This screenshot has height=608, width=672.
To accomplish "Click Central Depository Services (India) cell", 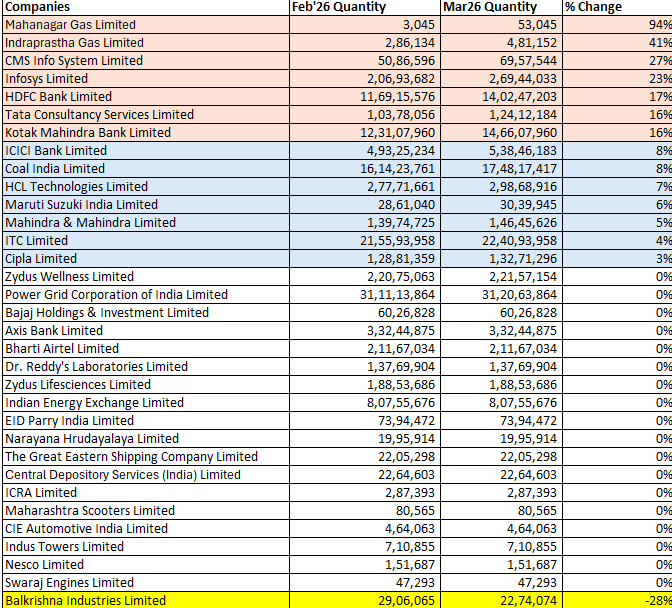I will coord(146,475).
